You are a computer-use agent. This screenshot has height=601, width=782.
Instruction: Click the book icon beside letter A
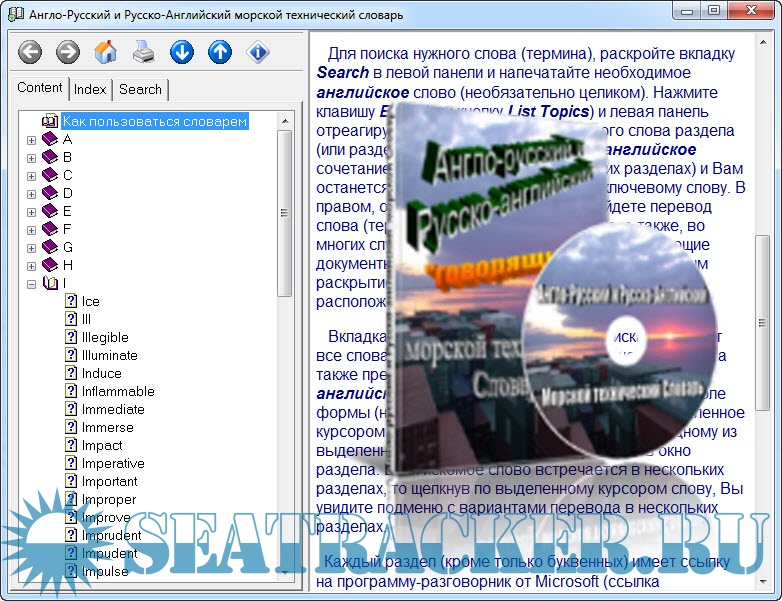pyautogui.click(x=50, y=140)
